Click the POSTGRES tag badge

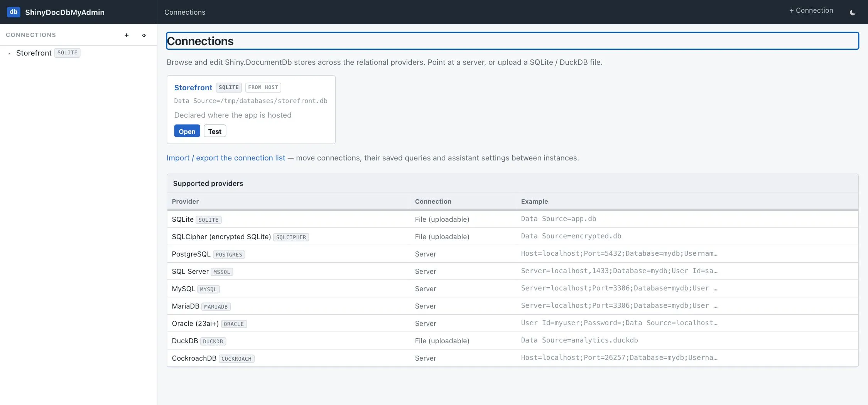(x=229, y=255)
